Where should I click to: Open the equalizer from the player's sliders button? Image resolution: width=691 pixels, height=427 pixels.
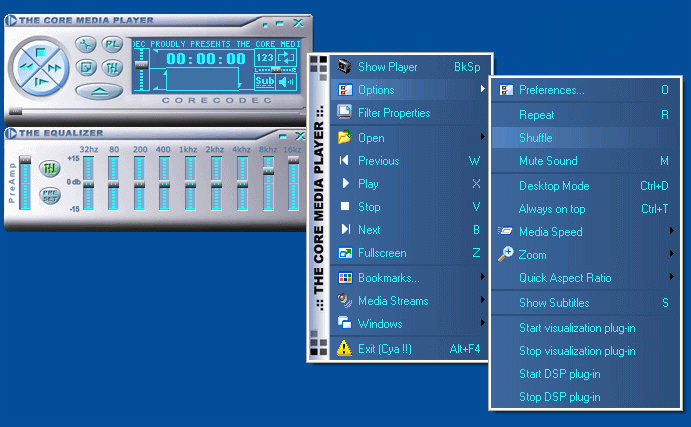click(112, 67)
